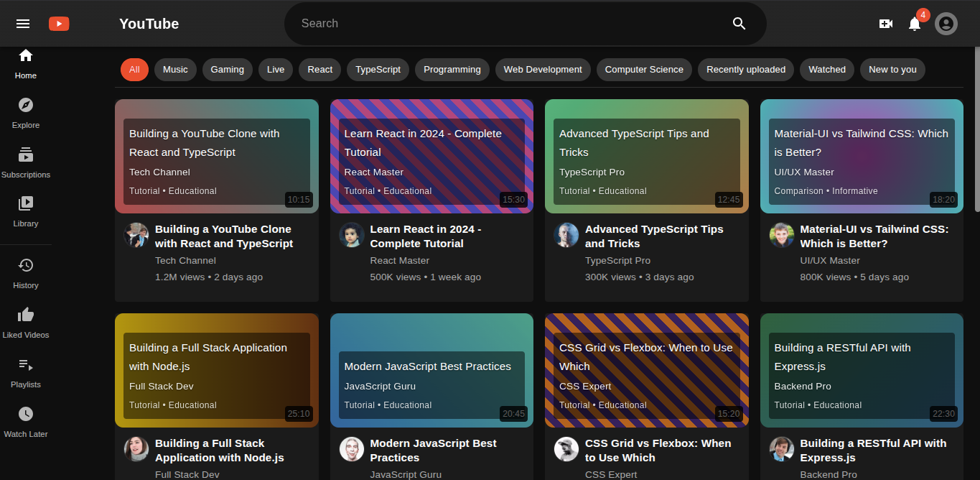This screenshot has width=980, height=480.
Task: Open the hamburger menu
Action: pos(23,24)
